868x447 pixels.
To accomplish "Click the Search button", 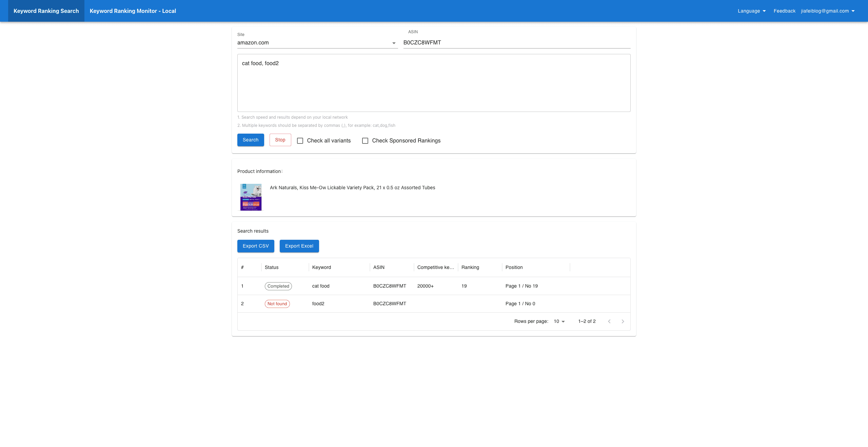I will point(250,140).
